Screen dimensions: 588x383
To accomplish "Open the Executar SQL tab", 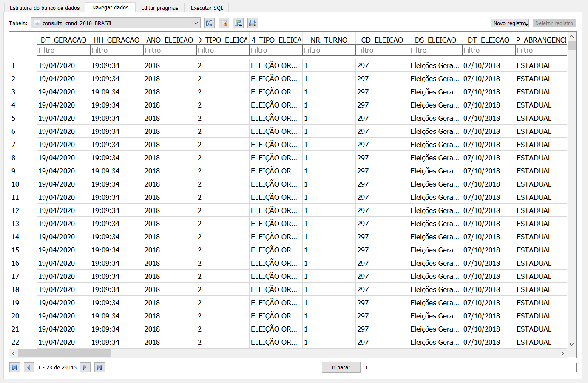I will point(207,8).
